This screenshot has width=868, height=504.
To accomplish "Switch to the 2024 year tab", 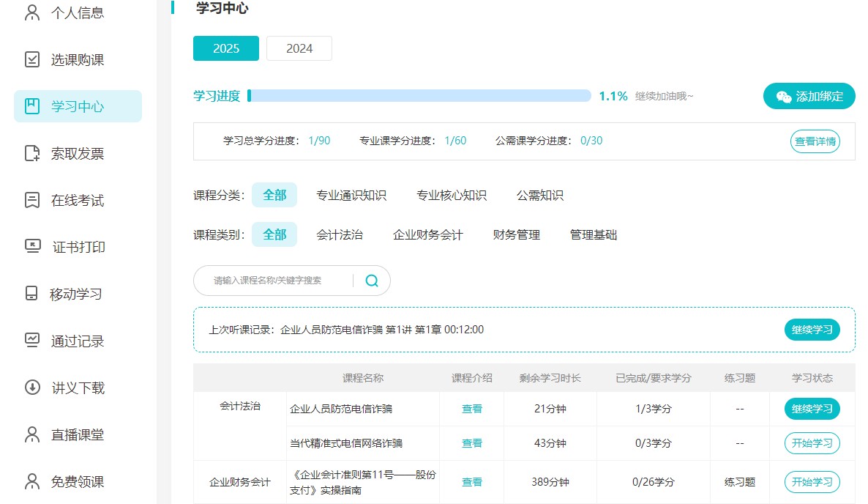I will (299, 48).
